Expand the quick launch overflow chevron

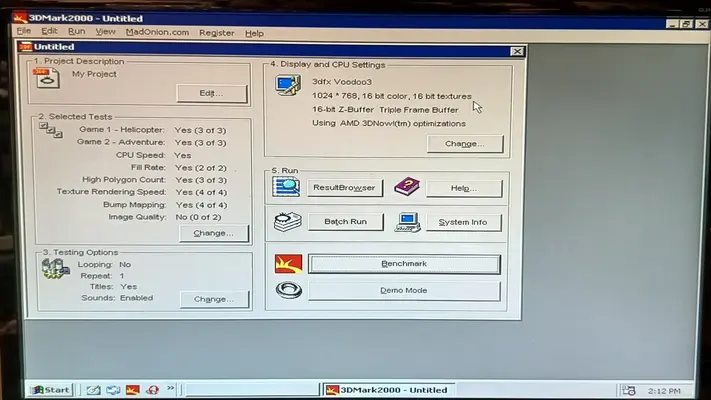click(x=170, y=388)
